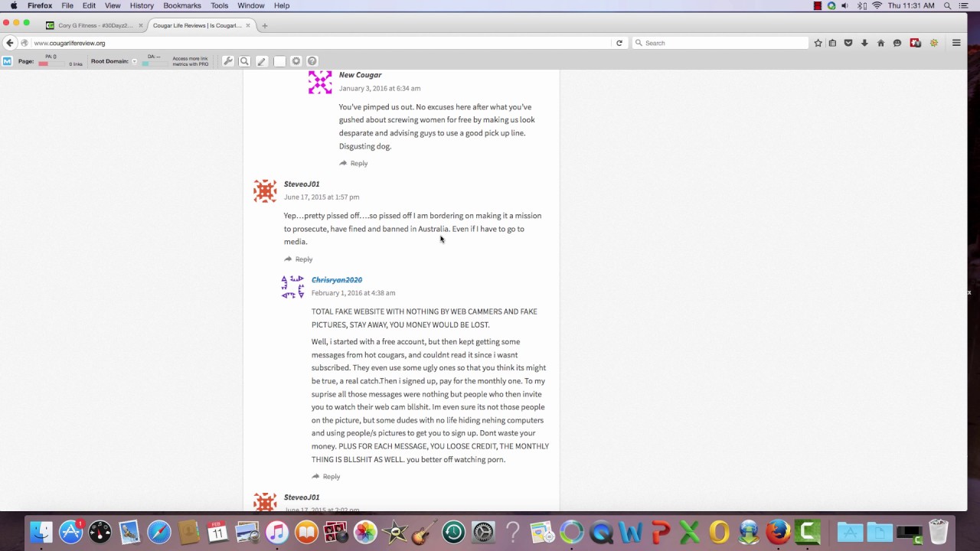
Task: Open MozBar wrench tools icon
Action: 228,61
